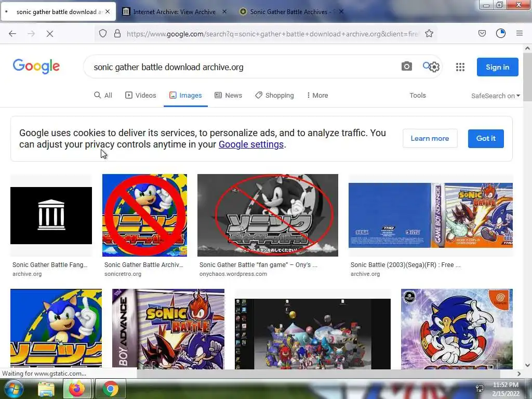Image resolution: width=532 pixels, height=399 pixels.
Task: Select the Images search tab
Action: coord(185,96)
